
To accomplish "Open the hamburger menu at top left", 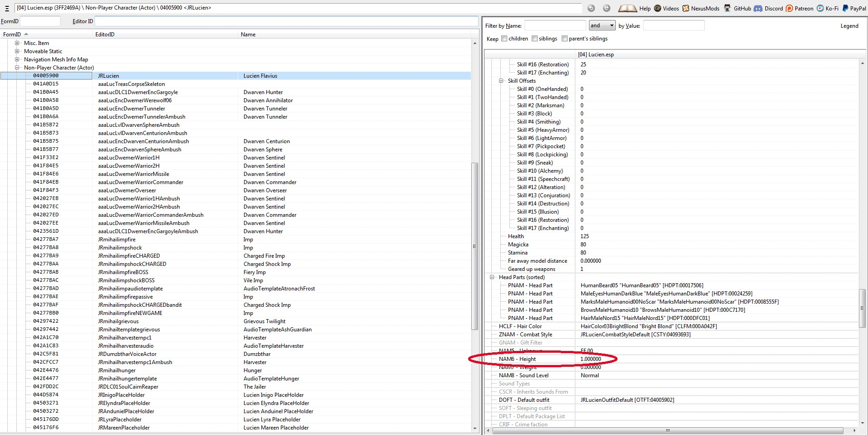I will (7, 8).
